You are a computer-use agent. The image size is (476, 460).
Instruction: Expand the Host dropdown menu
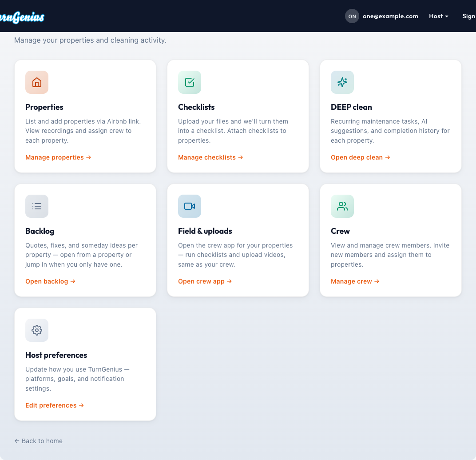[x=439, y=16]
